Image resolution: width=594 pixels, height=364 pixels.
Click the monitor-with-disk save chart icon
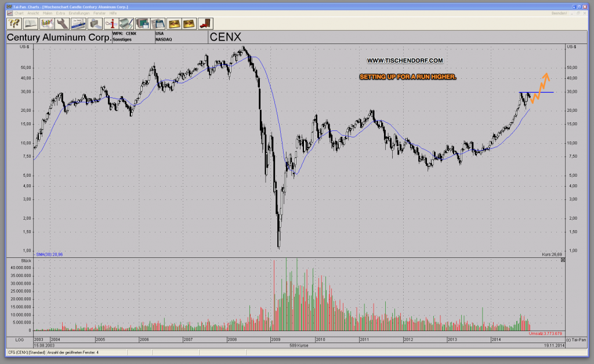pos(142,23)
